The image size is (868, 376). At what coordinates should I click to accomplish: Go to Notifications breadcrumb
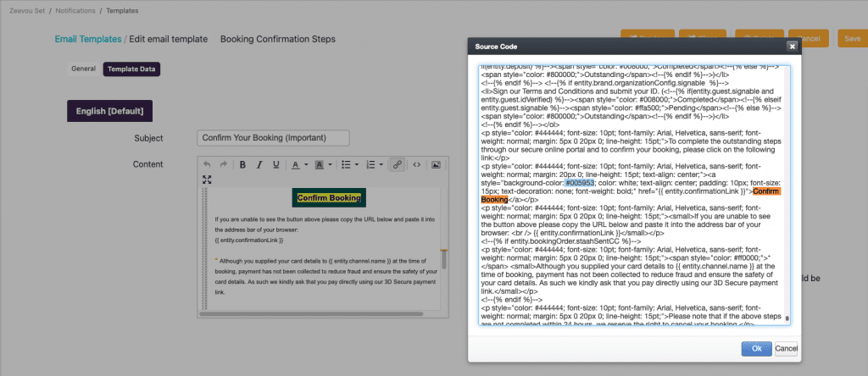pos(75,10)
